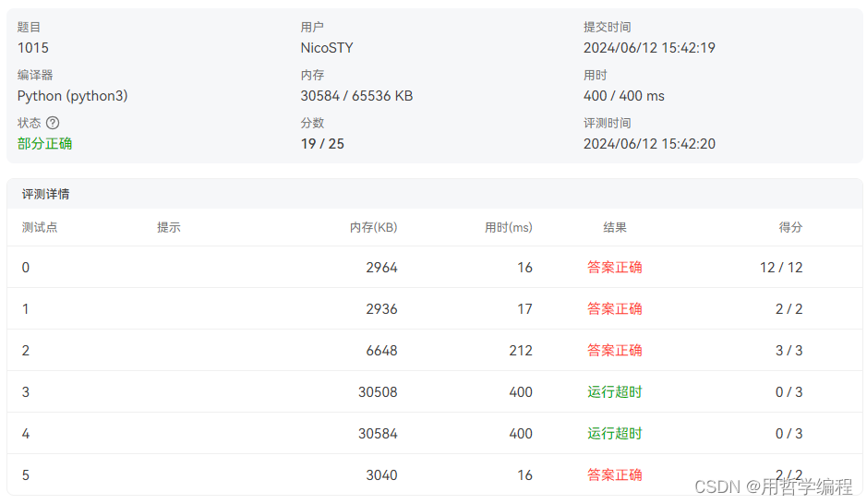The height and width of the screenshot is (504, 867).
Task: Click memory cell 30508
Action: (378, 391)
